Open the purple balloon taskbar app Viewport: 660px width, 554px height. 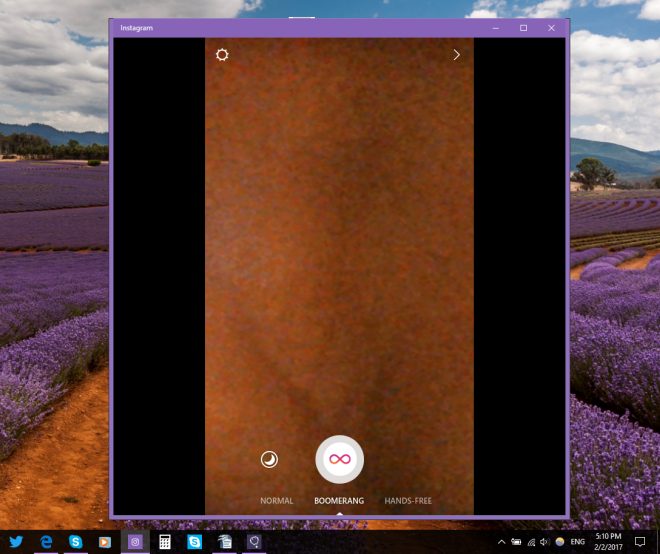pos(254,542)
